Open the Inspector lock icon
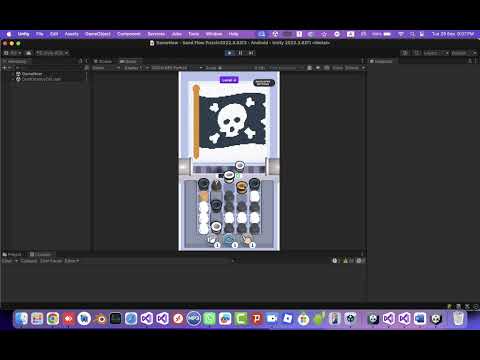 (470, 61)
